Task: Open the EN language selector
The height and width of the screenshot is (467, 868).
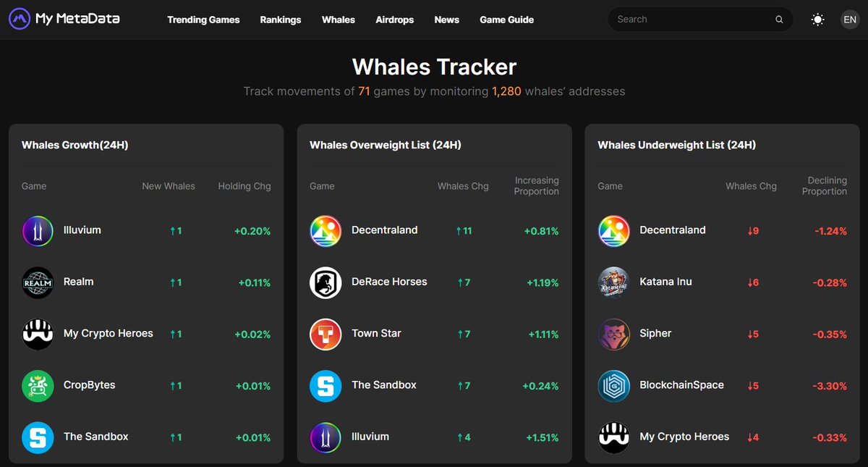Action: pos(850,20)
